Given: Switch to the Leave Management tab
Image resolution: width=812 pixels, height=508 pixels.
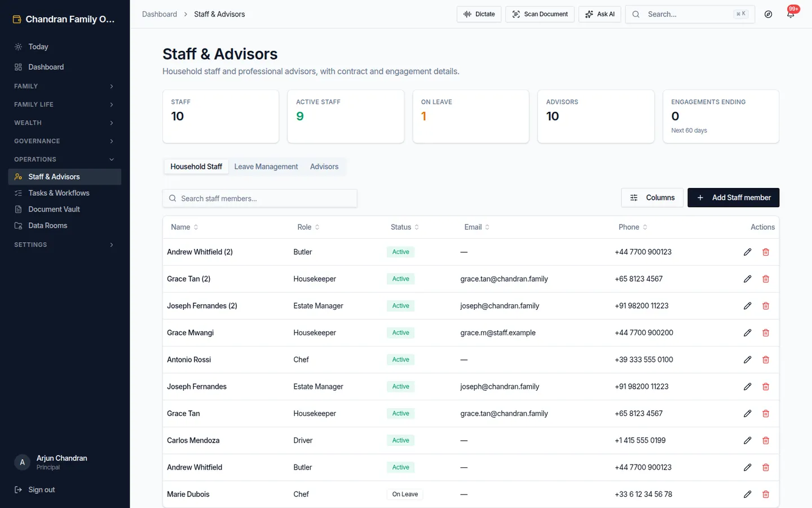Looking at the screenshot, I should 266,167.
